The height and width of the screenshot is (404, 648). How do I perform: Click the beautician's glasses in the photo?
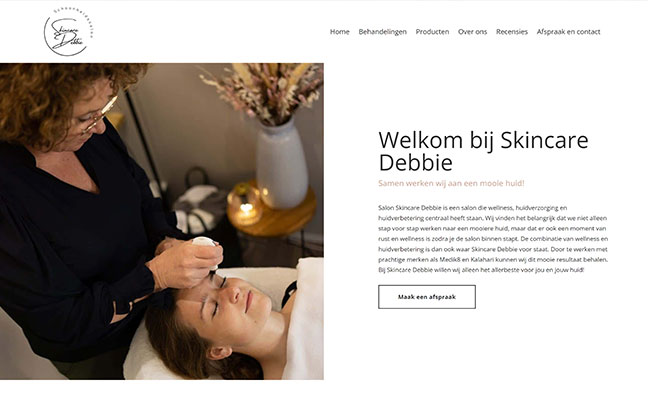point(98,115)
